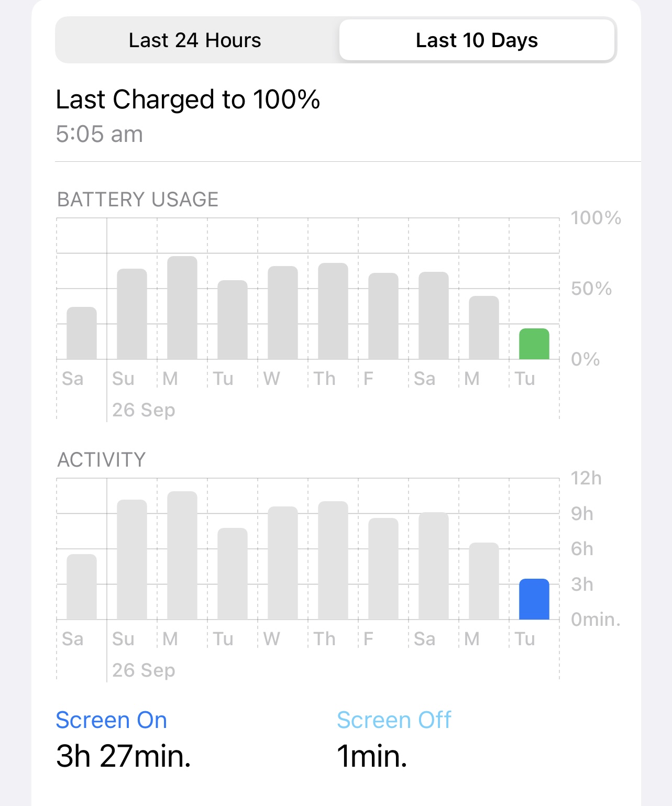Select Wednesday's battery usage bar
This screenshot has height=806, width=672.
click(283, 313)
